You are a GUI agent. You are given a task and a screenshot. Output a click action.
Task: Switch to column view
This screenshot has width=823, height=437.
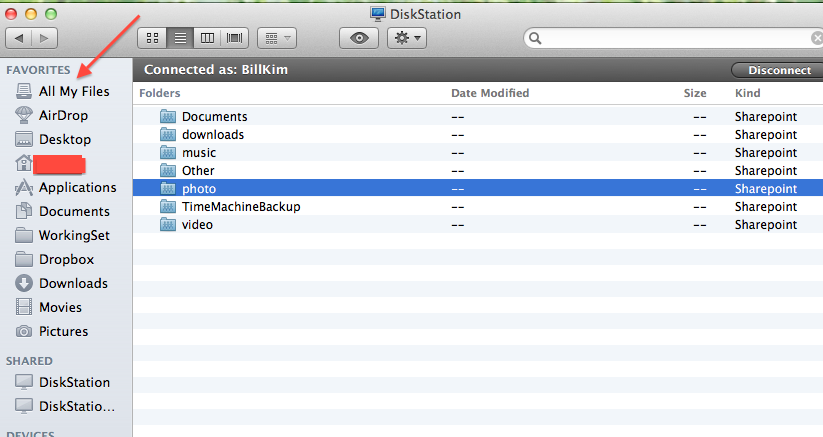click(x=207, y=38)
